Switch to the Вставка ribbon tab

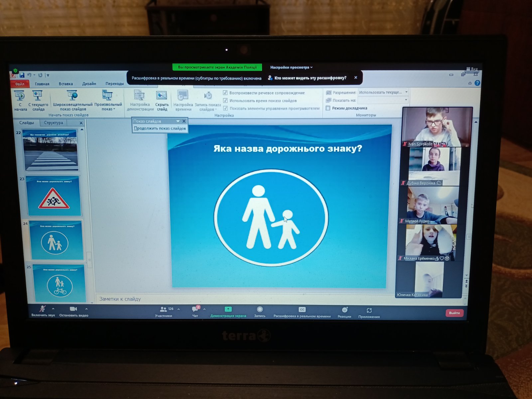[66, 84]
